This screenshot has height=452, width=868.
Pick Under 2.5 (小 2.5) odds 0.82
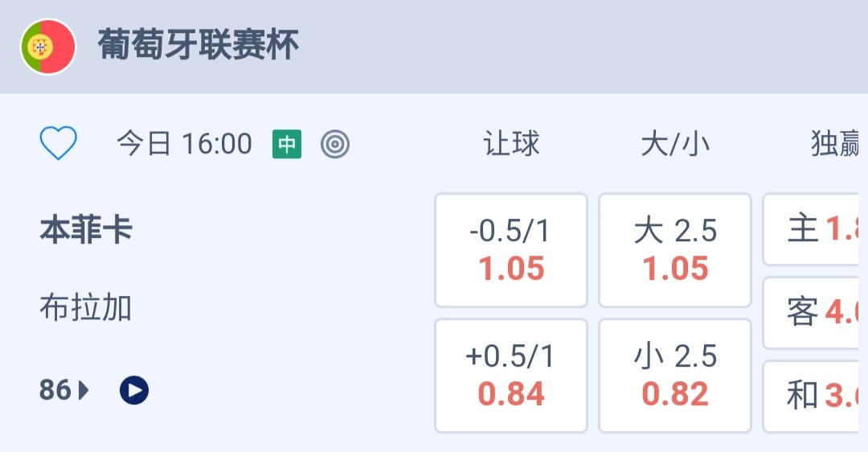pyautogui.click(x=675, y=376)
